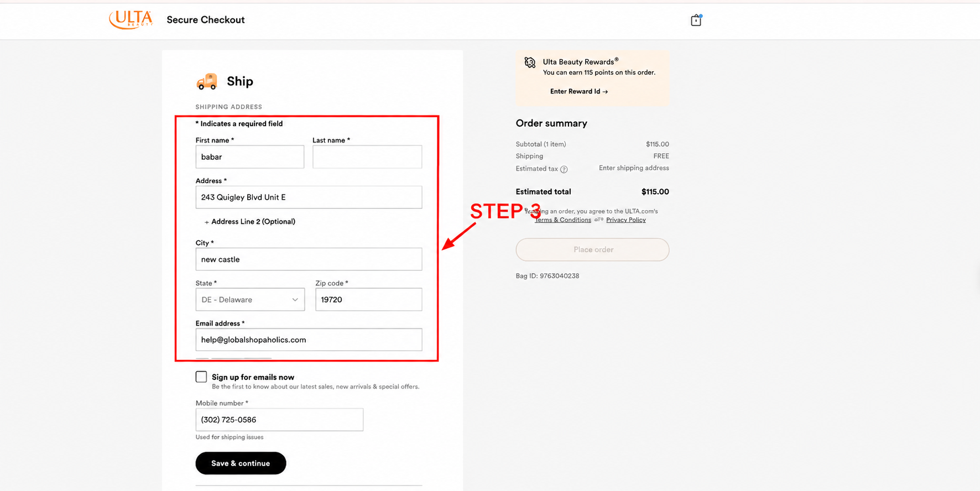Click the Bag ID: 9763040238 text
The width and height of the screenshot is (980, 491).
[548, 276]
